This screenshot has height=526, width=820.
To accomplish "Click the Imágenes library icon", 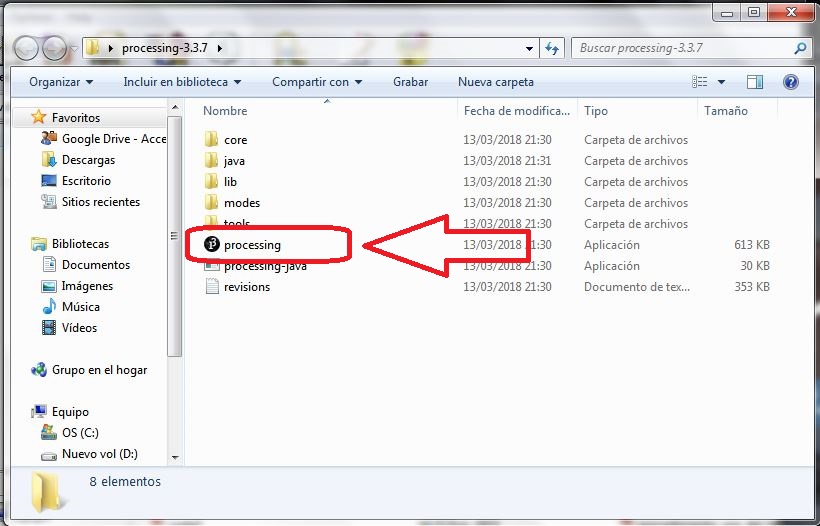I will (49, 286).
